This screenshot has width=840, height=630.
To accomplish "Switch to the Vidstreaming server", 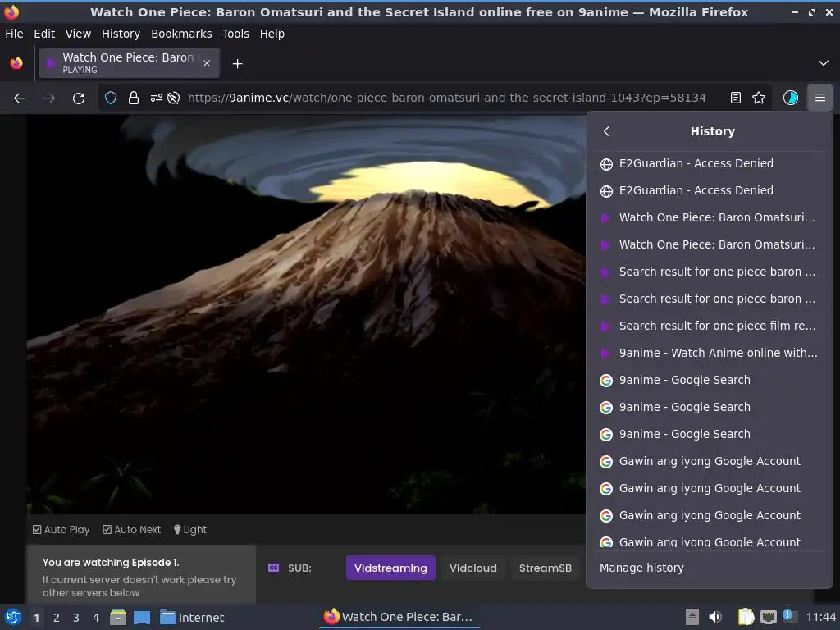I will pyautogui.click(x=390, y=568).
